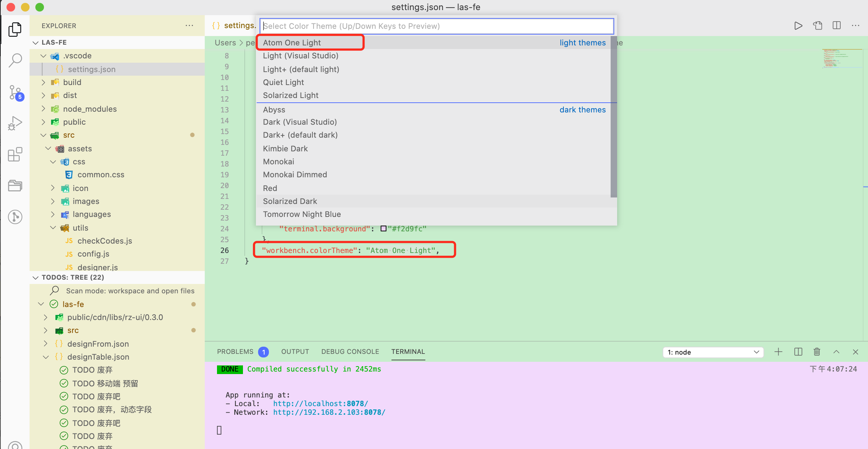The height and width of the screenshot is (449, 868).
Task: Open the Run and Debug view
Action: click(15, 123)
